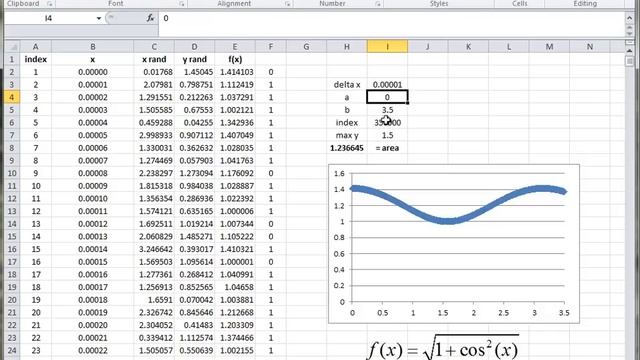Select column H header
Screen dimensions: 640x360
[347, 47]
